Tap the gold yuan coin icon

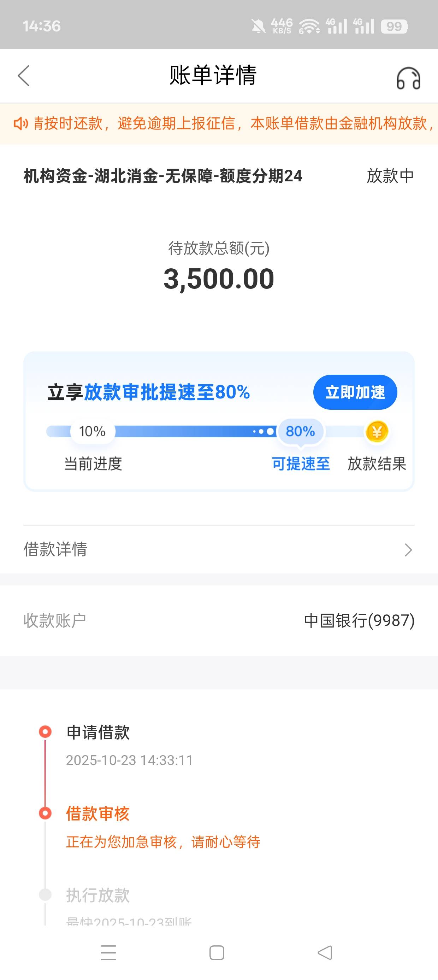pos(377,432)
